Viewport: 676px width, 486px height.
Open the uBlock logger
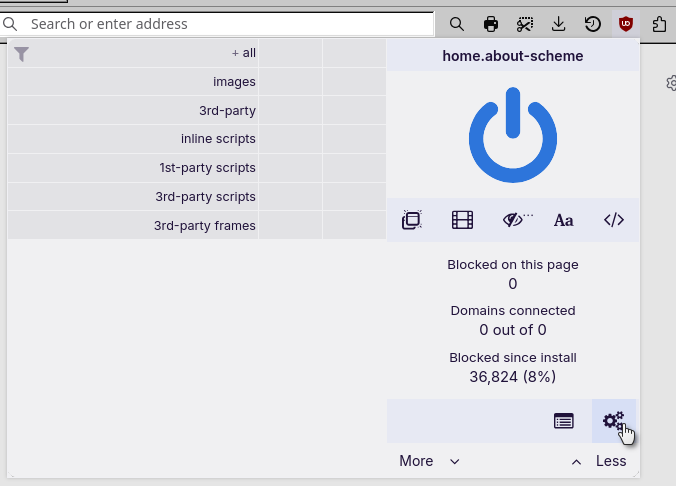coord(564,421)
